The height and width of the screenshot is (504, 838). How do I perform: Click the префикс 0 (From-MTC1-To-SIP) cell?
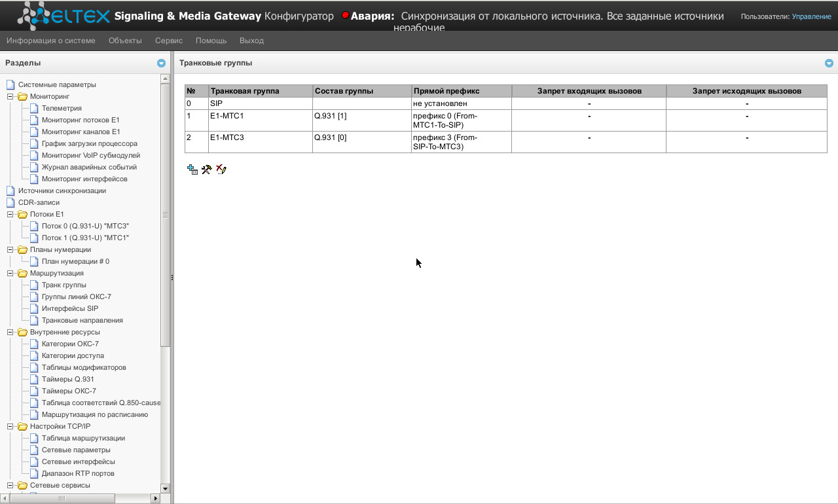click(x=462, y=120)
